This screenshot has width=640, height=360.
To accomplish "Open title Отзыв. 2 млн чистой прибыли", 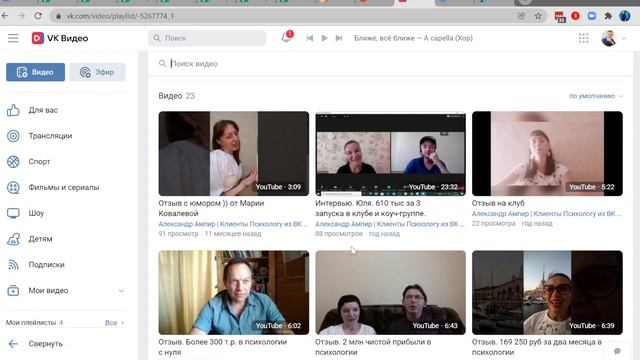I will click(373, 347).
